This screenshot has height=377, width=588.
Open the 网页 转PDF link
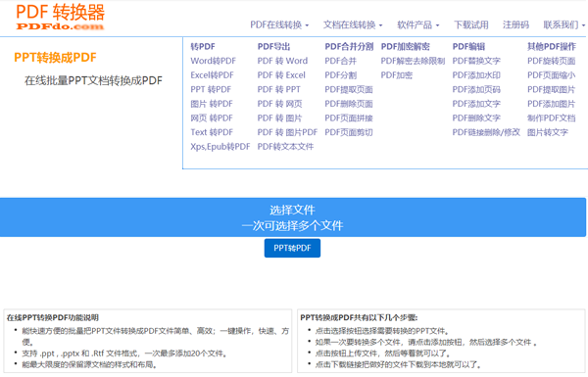click(212, 118)
